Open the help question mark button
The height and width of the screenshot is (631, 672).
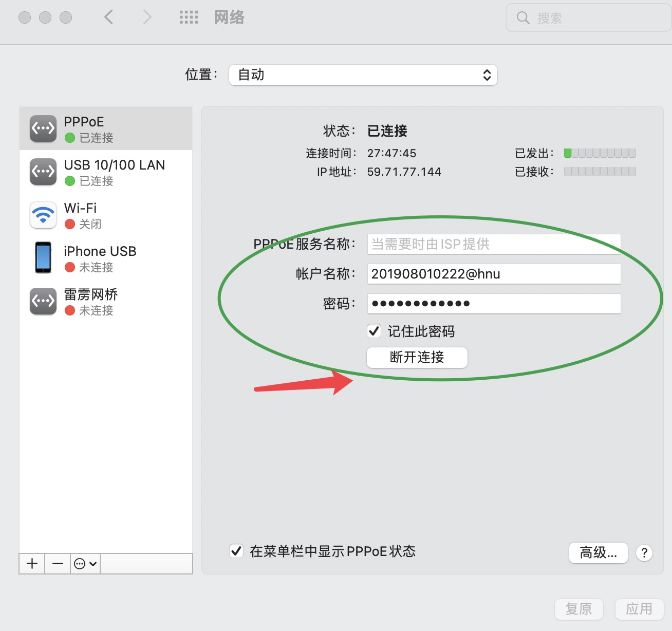click(x=644, y=553)
